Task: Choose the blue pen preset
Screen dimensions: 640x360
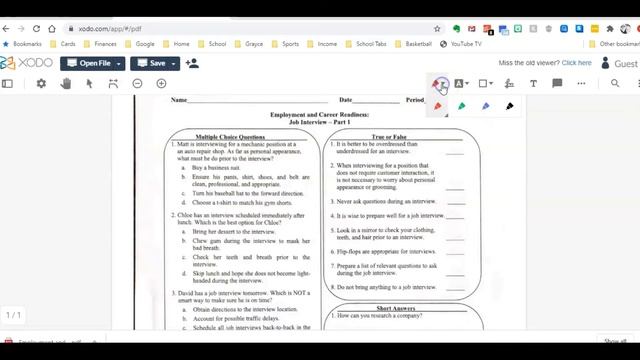Action: point(486,106)
